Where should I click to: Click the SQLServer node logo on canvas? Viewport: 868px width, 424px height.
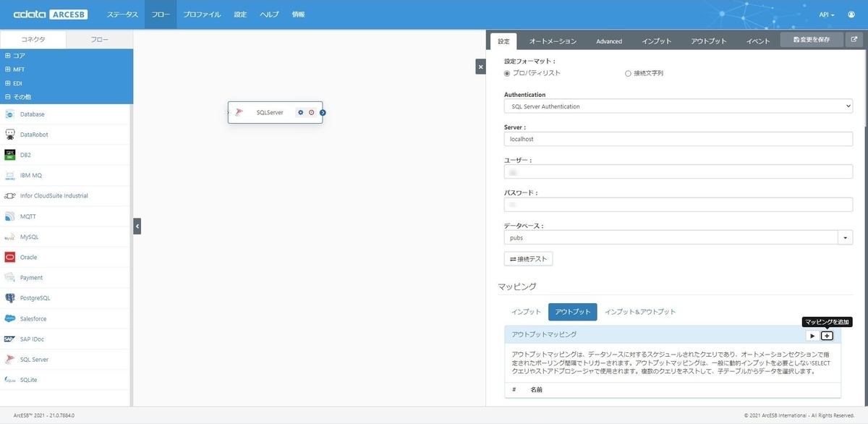239,112
